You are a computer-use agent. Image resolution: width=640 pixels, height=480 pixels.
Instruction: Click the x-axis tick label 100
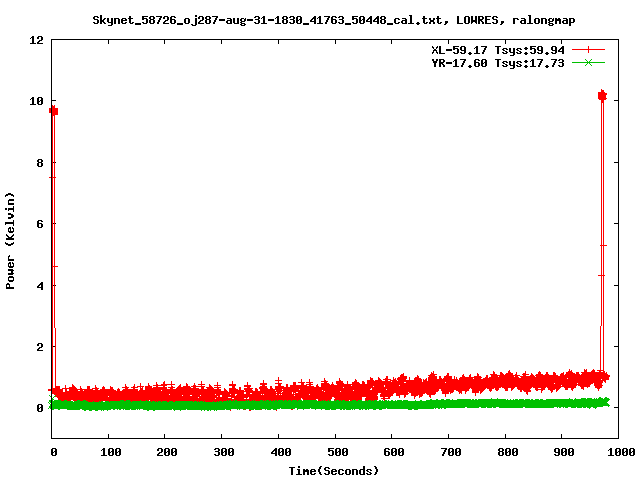click(x=111, y=452)
